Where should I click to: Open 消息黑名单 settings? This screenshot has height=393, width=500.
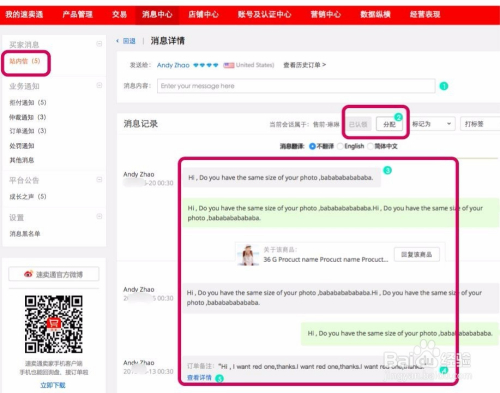[25, 234]
